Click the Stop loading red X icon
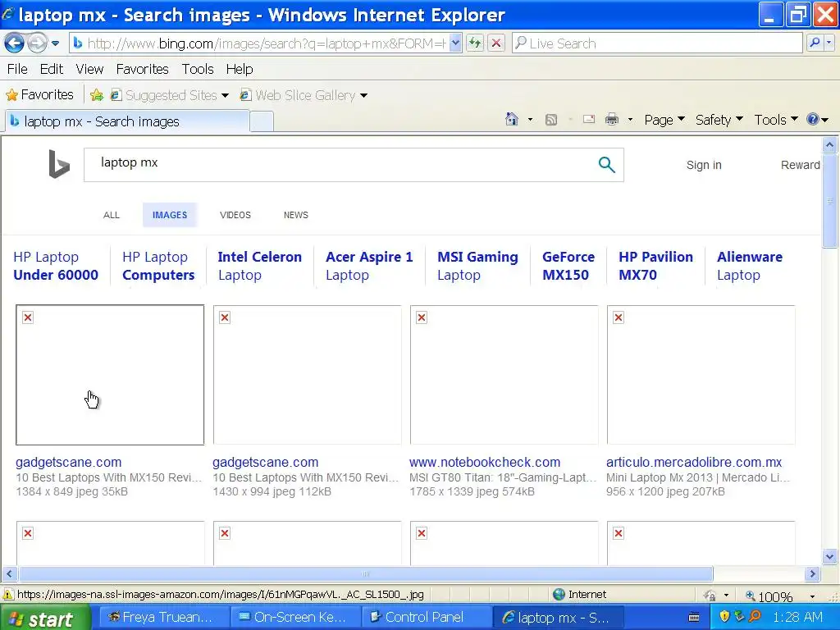The height and width of the screenshot is (630, 840). (496, 43)
